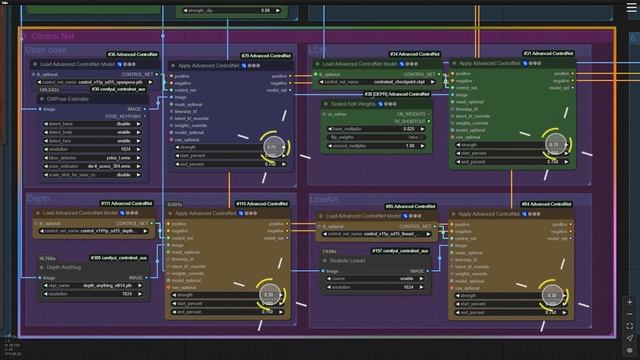Open the detect_hand combo in DWPose Estimator
Screen dimensions: 640x360
tap(92, 124)
